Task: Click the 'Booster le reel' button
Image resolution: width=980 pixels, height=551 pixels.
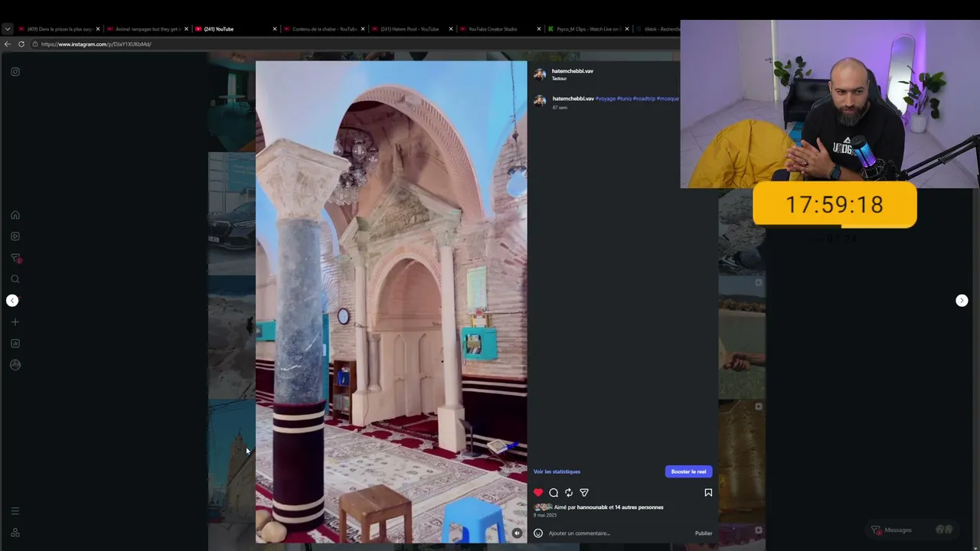Action: (688, 471)
